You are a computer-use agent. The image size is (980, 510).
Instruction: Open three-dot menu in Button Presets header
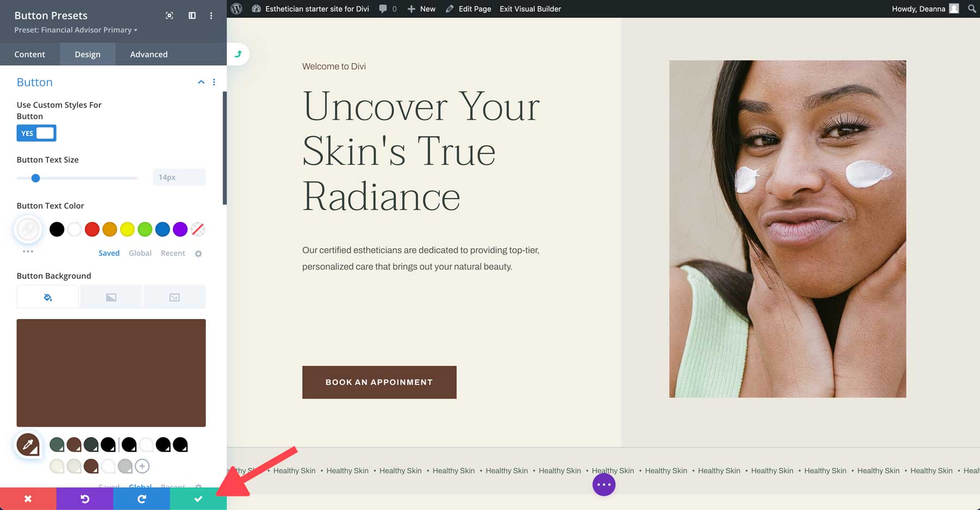point(211,16)
